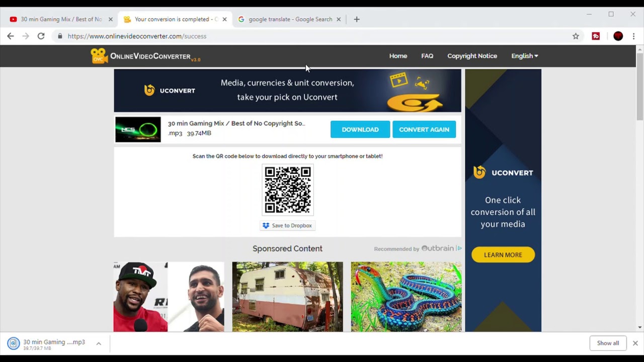Screen dimensions: 644x362
Task: Open sponsored thumbnail of colorful snake
Action: coord(406,297)
